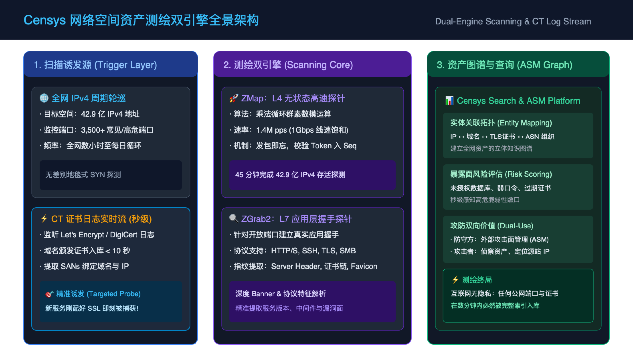Click the header "2. 测绘双引擎 (Scanning Core)"
Image resolution: width=633 pixels, height=364 pixels.
point(288,65)
